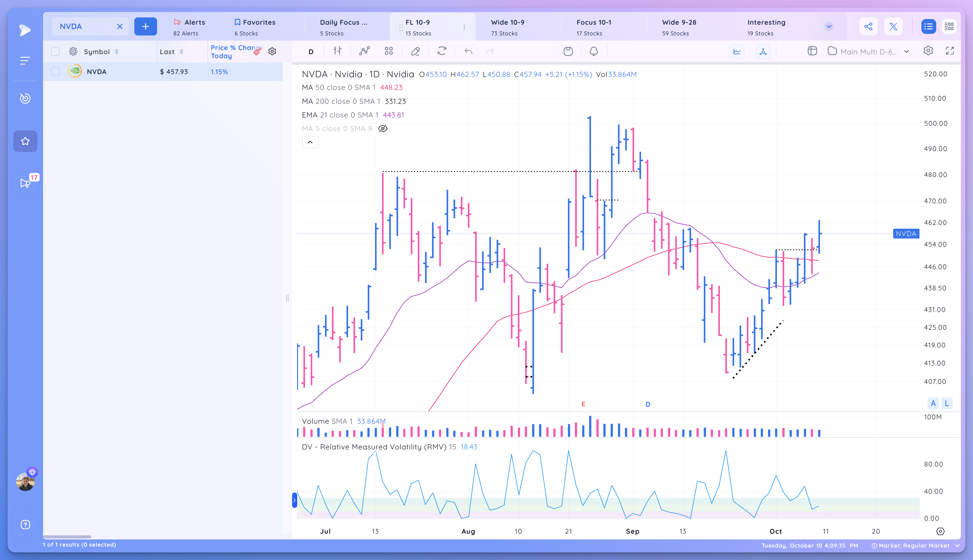Screen dimensions: 973x560
Task: Open table column settings gear
Action: tap(272, 51)
